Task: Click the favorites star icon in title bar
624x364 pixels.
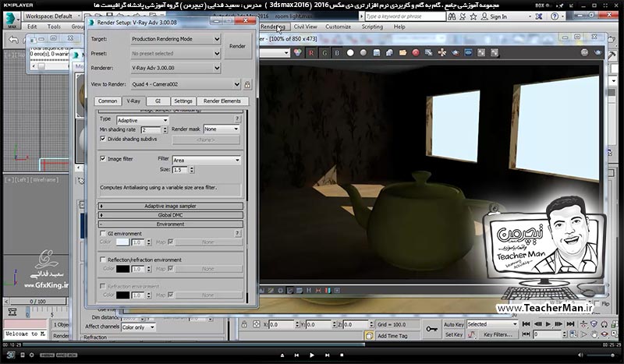Action: click(x=473, y=16)
